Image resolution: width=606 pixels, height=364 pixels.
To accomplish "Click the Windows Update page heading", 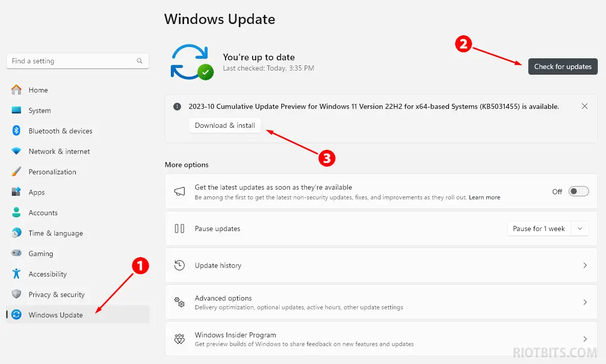I will click(x=219, y=19).
